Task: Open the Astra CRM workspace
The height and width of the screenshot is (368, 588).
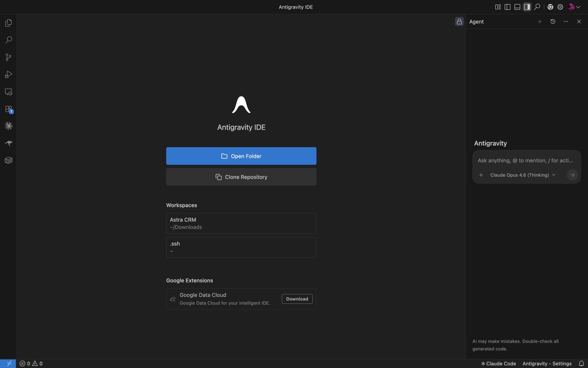Action: (x=241, y=223)
